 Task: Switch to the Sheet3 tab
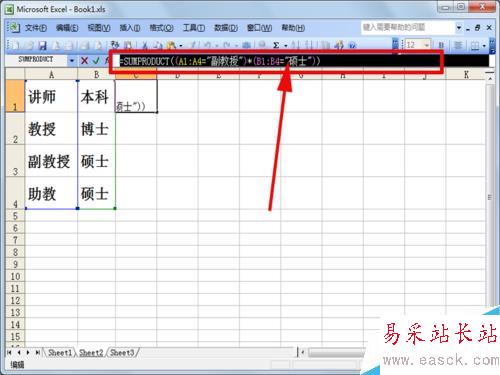pyautogui.click(x=122, y=352)
